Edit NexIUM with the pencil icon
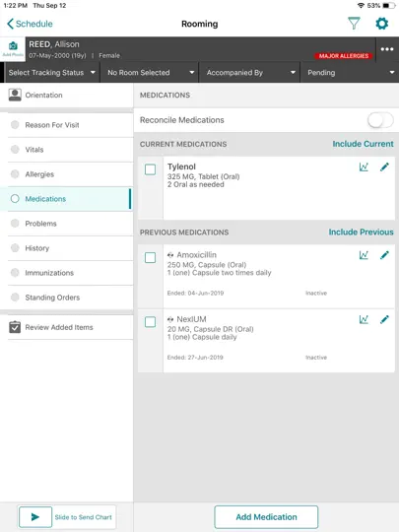The width and height of the screenshot is (399, 532). click(x=384, y=319)
